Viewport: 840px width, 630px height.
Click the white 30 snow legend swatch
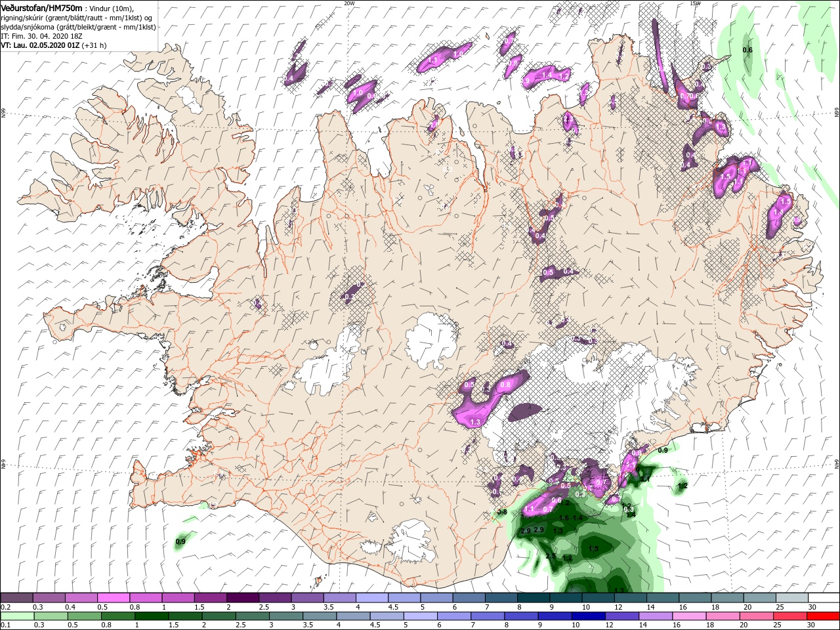click(x=823, y=598)
